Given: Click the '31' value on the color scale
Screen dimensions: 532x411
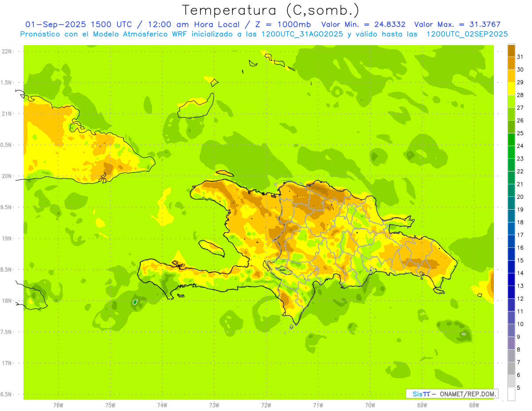Looking at the screenshot, I should tap(520, 57).
